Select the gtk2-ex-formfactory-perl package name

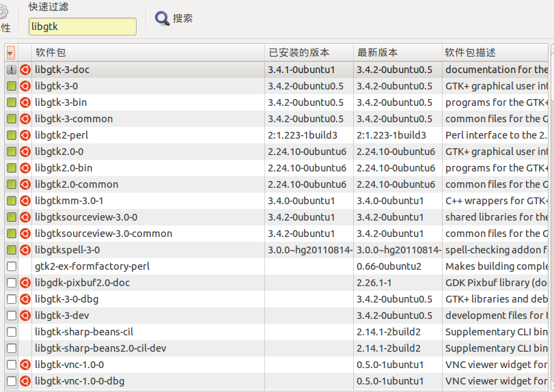click(92, 266)
